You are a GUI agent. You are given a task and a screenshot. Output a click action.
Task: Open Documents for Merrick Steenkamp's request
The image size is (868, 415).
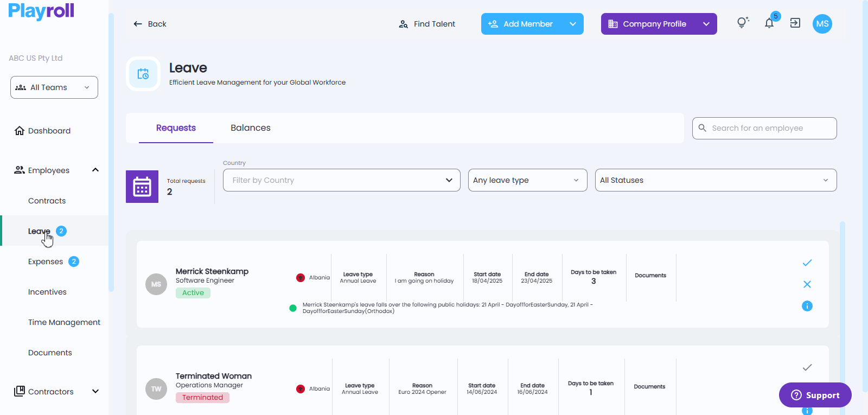[x=650, y=276]
